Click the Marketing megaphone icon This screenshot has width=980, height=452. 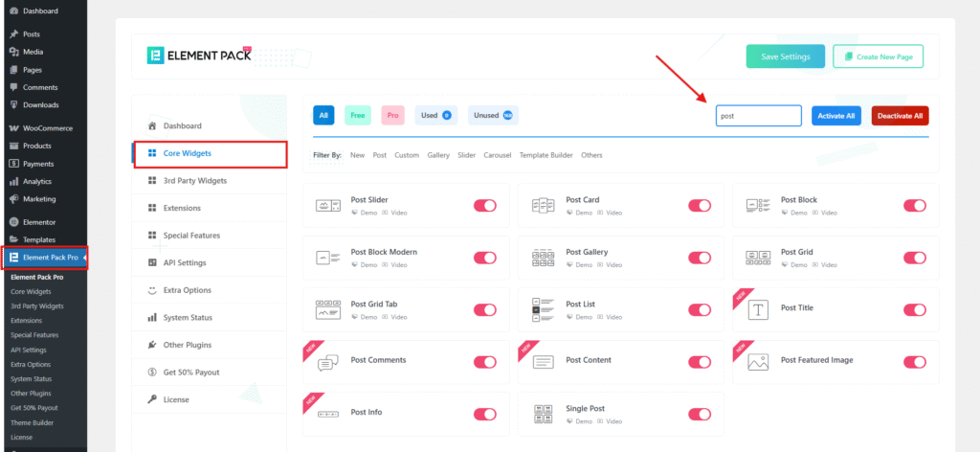(x=13, y=199)
